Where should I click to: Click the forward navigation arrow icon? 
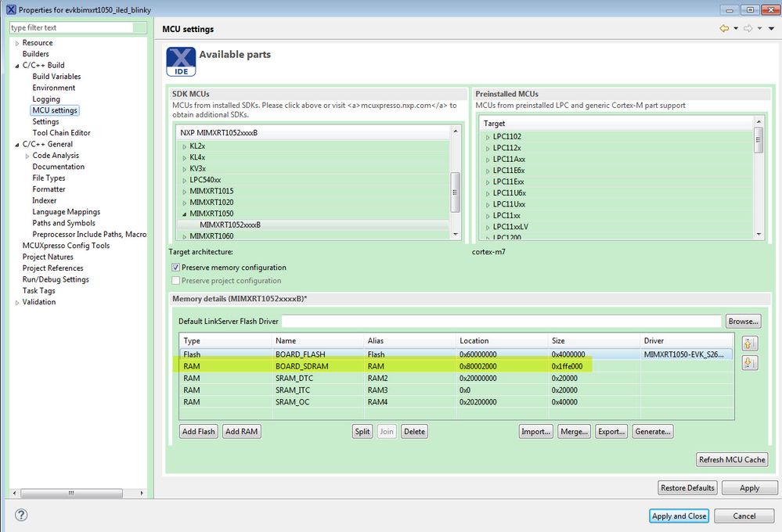(748, 28)
